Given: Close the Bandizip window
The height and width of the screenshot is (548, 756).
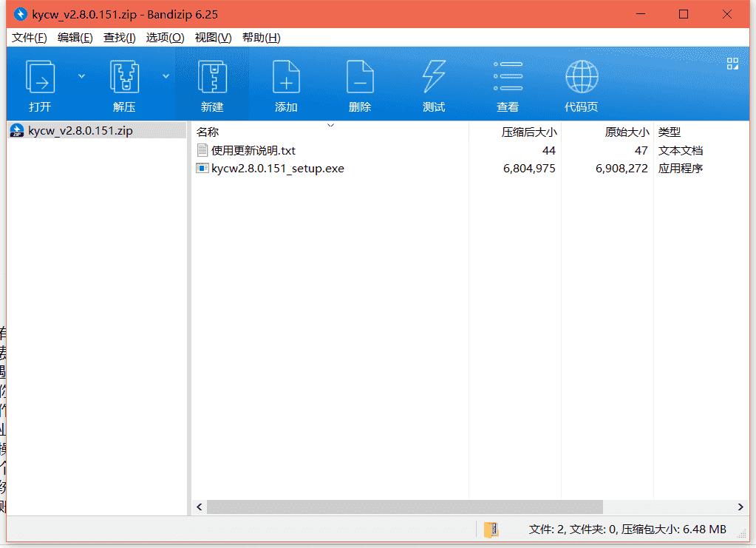Looking at the screenshot, I should [727, 14].
